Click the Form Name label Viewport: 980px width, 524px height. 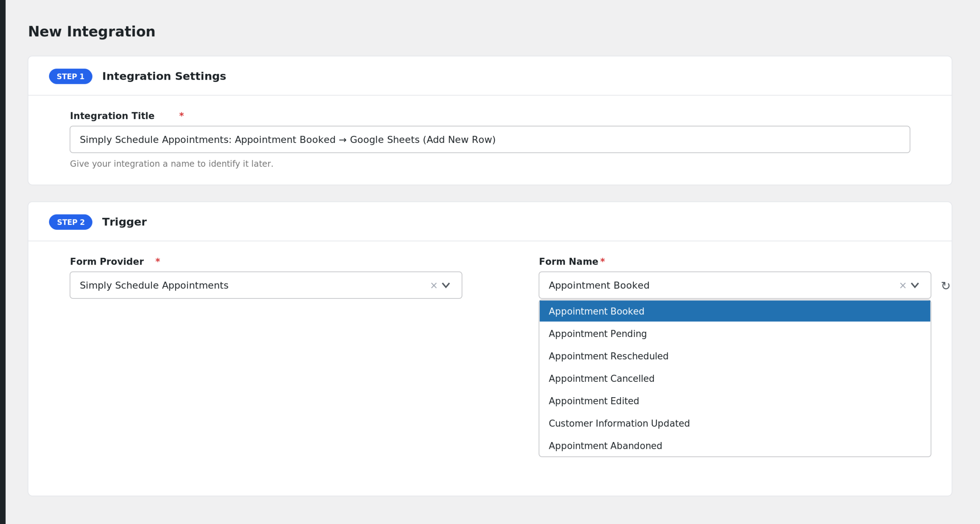[x=568, y=261]
